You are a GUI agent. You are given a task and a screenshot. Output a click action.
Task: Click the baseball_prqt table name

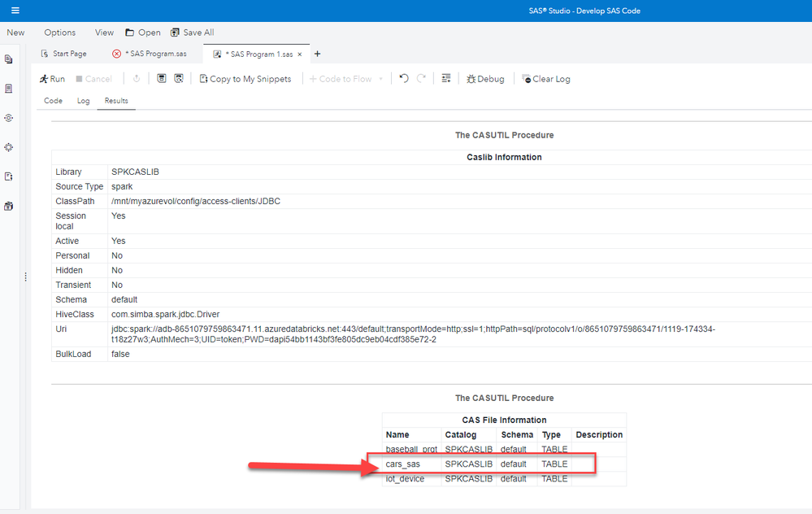[411, 449]
